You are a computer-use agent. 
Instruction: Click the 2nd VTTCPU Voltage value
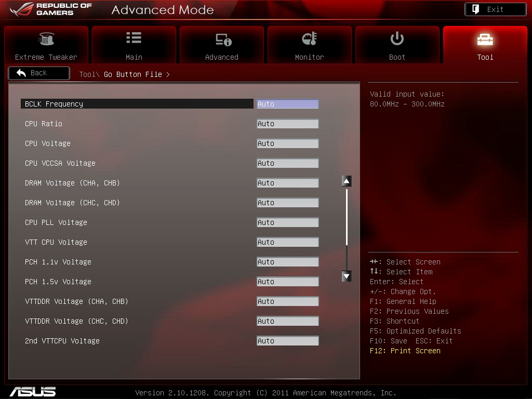point(288,341)
